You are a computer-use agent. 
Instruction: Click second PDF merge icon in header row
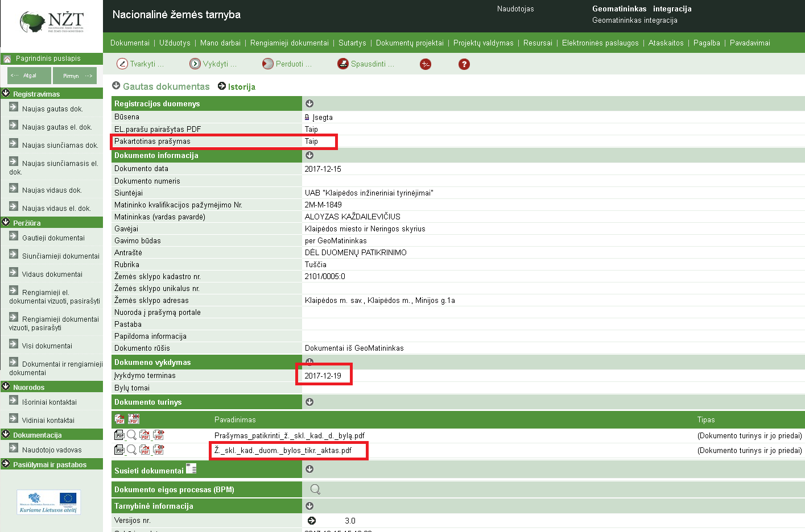pos(134,419)
